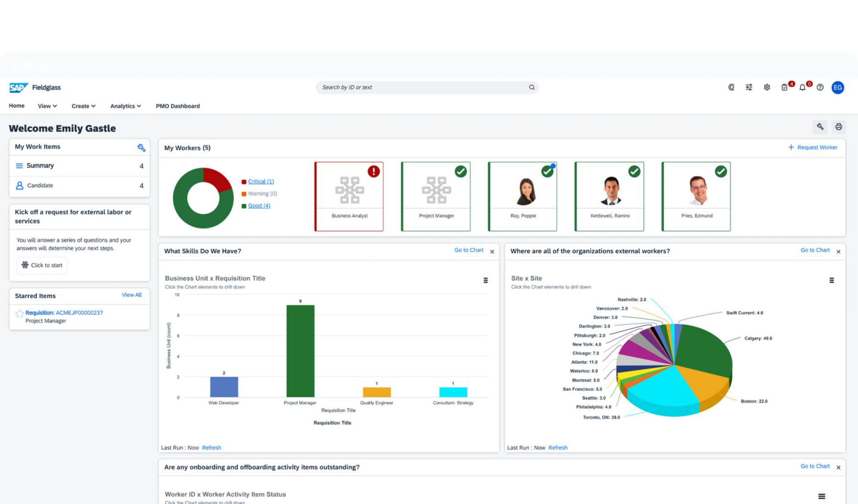The height and width of the screenshot is (504, 858).
Task: Click the wrench icon in My Work Items
Action: (141, 148)
